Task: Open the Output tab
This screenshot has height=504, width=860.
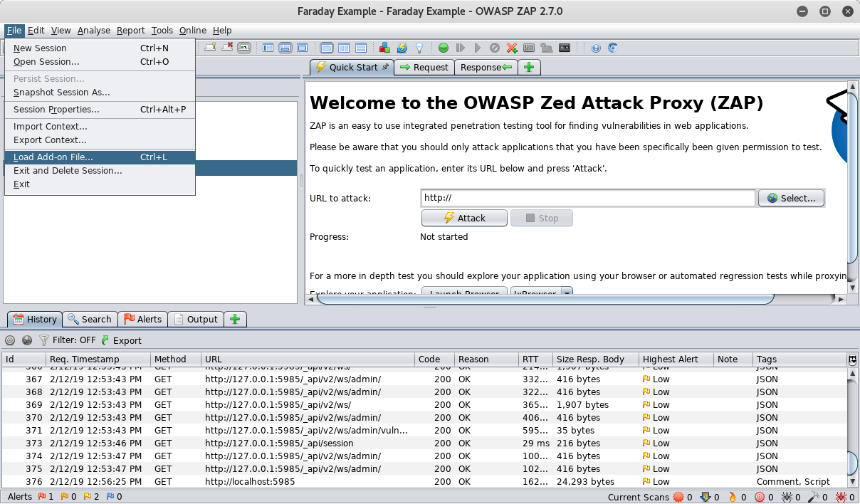Action: click(x=196, y=319)
